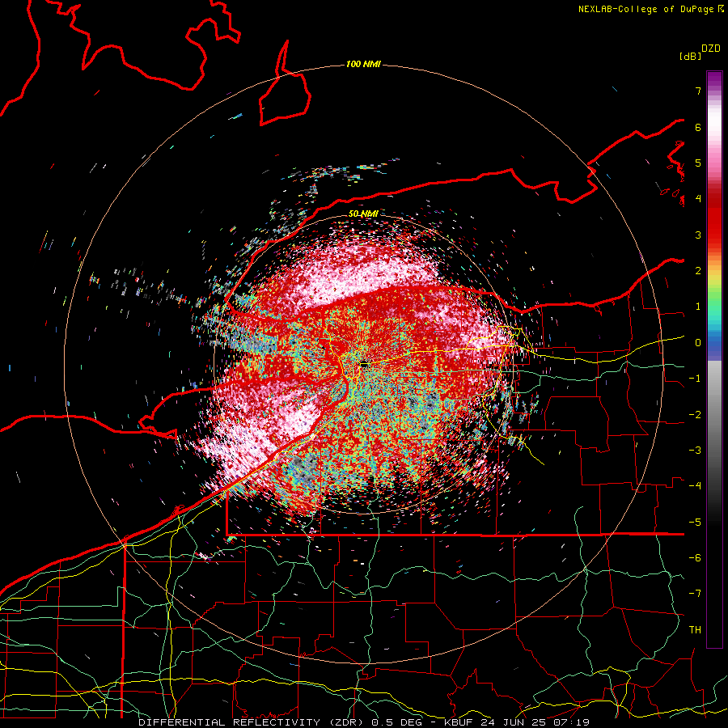Click the 7 value on the color scale
The width and height of the screenshot is (728, 728).
coord(698,91)
